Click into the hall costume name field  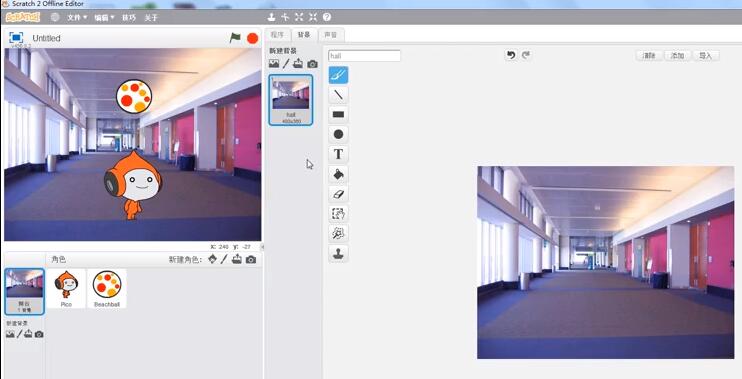(x=364, y=56)
